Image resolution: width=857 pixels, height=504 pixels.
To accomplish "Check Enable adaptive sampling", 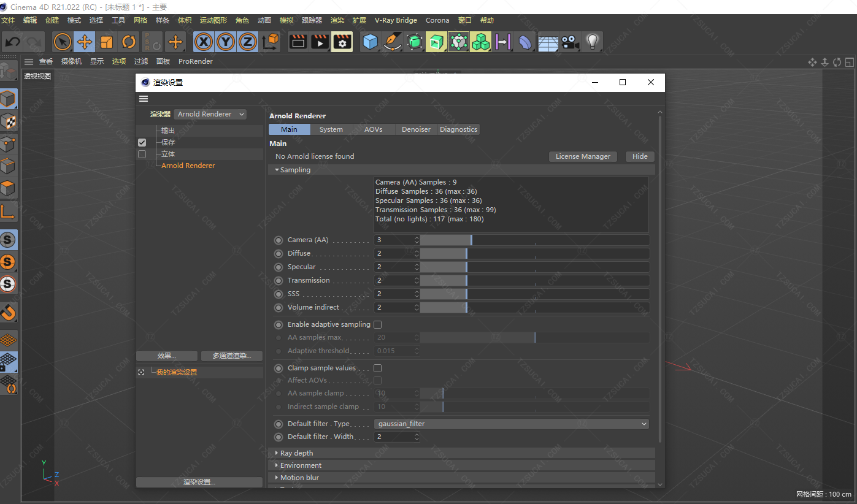I will (x=378, y=324).
